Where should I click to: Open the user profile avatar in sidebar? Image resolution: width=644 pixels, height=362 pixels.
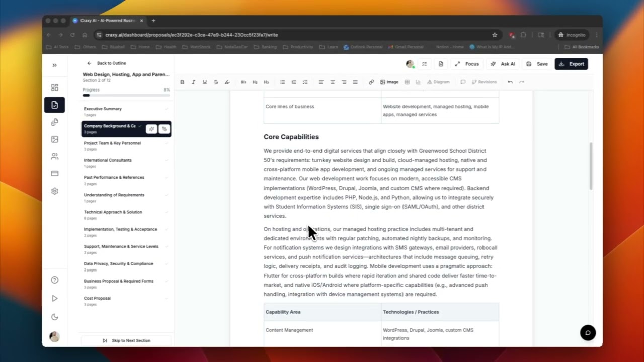[54, 337]
